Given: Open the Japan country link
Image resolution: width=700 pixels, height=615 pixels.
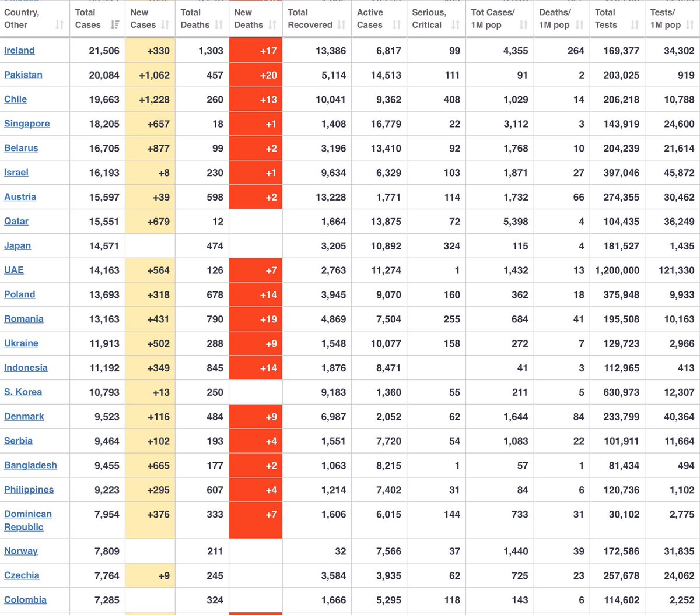Looking at the screenshot, I should point(17,246).
